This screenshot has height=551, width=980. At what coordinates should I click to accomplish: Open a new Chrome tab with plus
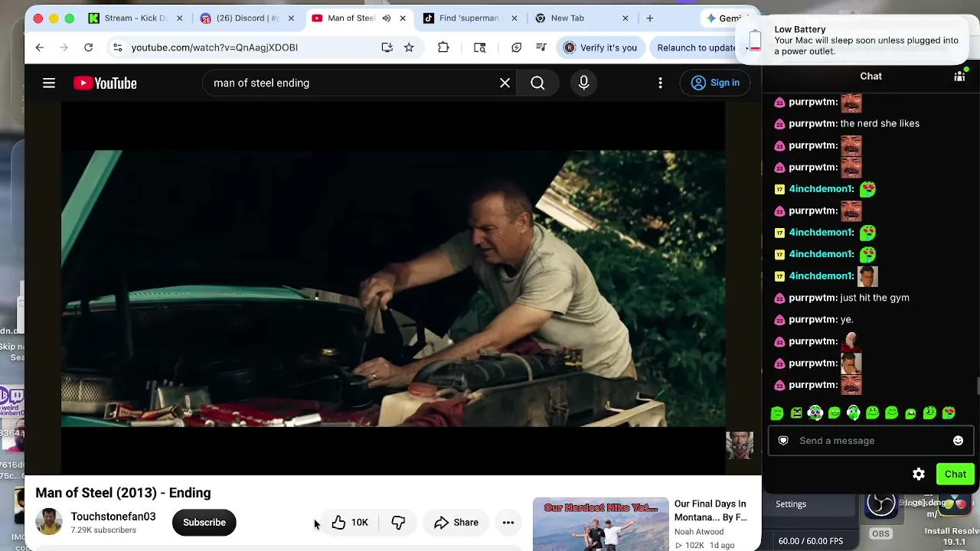650,18
